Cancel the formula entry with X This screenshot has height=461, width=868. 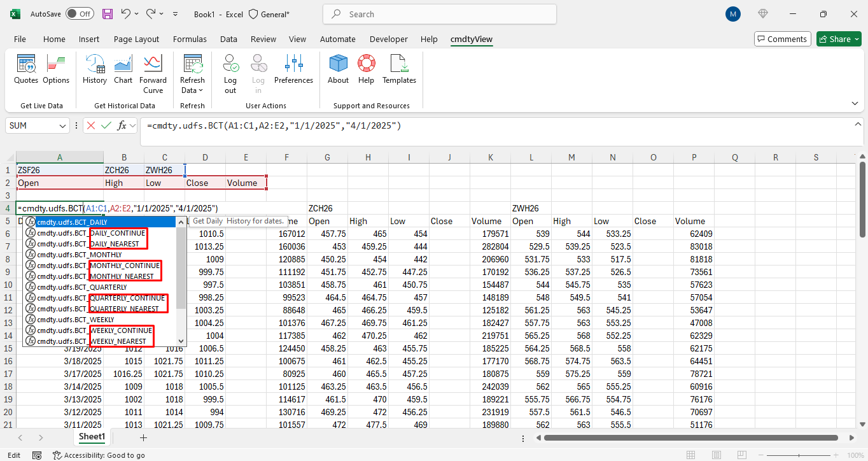pos(91,125)
